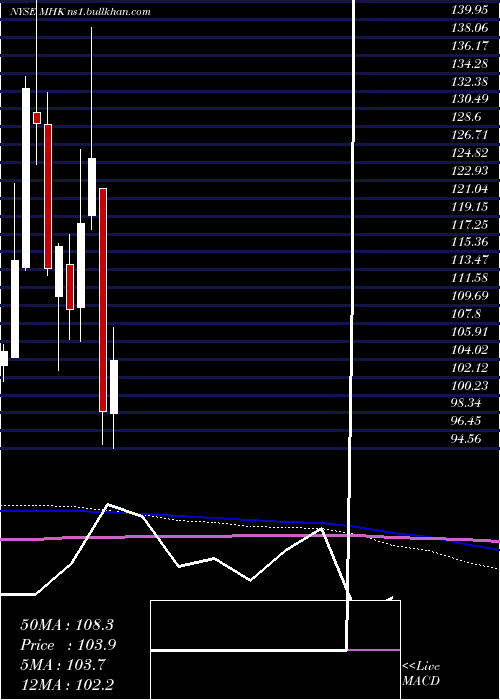
Task: Click the Live MACD label
Action: click(x=421, y=674)
